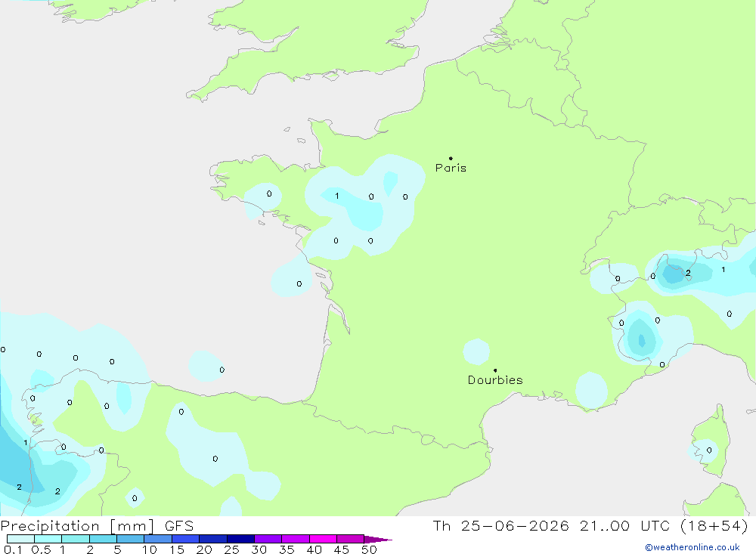The image size is (756, 554).
Task: Click the legend value 50
Action: click(x=369, y=549)
